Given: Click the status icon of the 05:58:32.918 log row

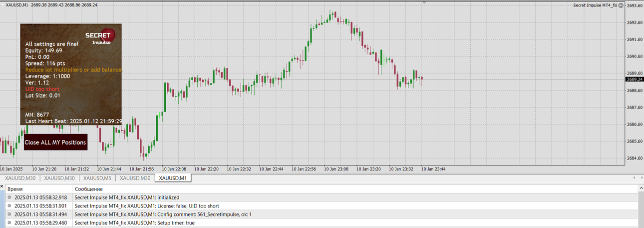Looking at the screenshot, I should (x=9, y=197).
